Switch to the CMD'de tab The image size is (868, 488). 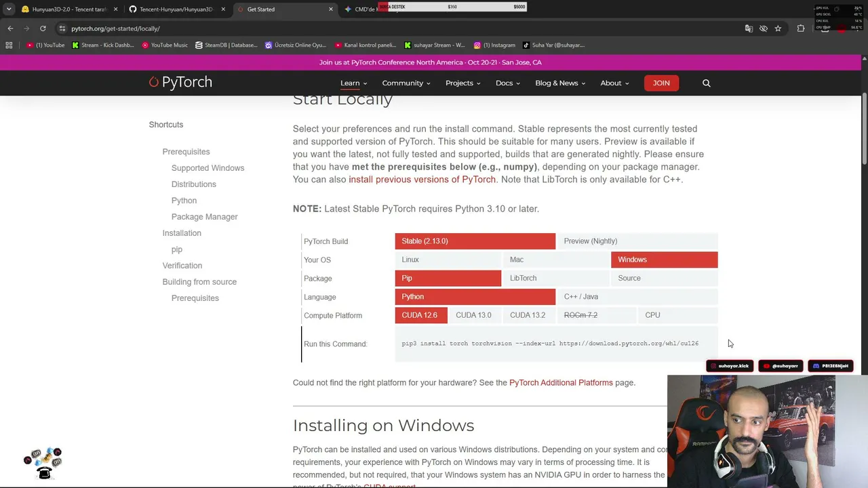click(366, 9)
